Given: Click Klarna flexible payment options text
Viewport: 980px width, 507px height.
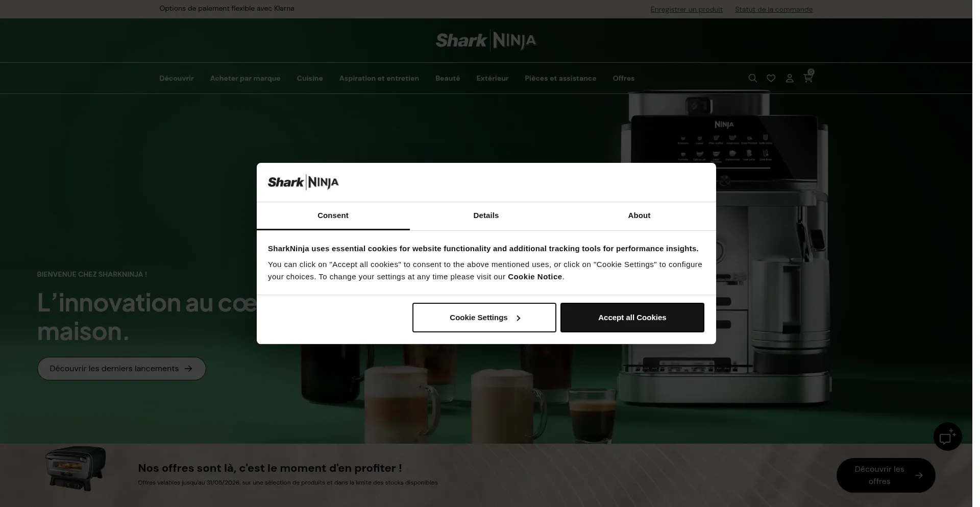Looking at the screenshot, I should pos(227,9).
